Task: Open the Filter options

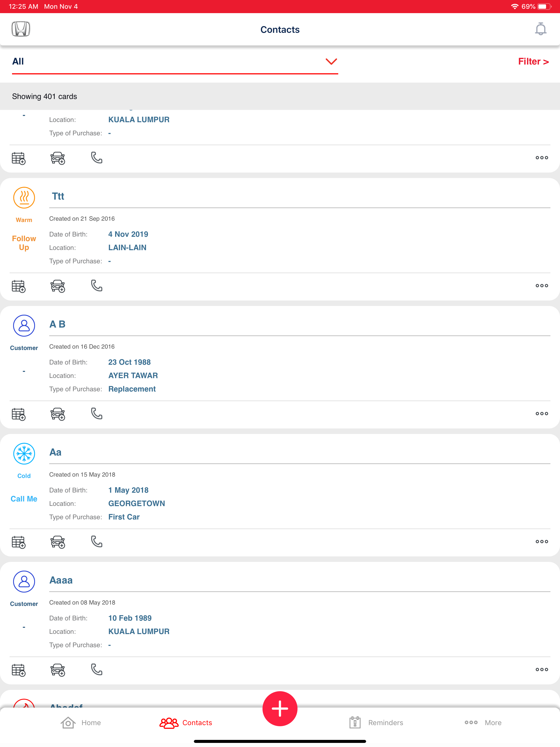Action: coord(533,62)
